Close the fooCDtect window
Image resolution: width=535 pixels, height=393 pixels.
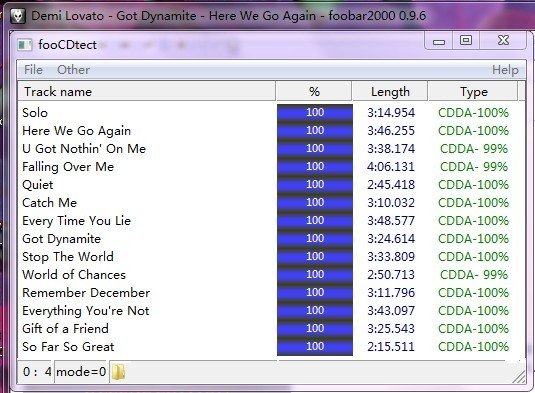pos(503,41)
